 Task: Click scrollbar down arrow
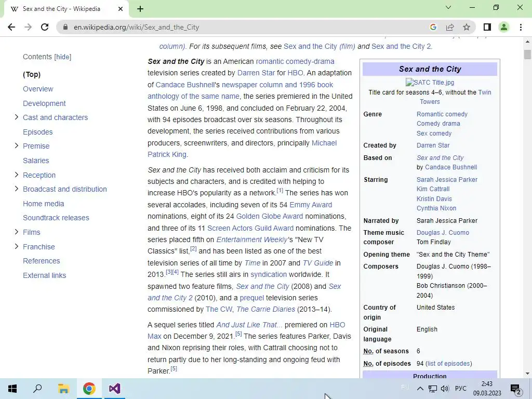527,374
